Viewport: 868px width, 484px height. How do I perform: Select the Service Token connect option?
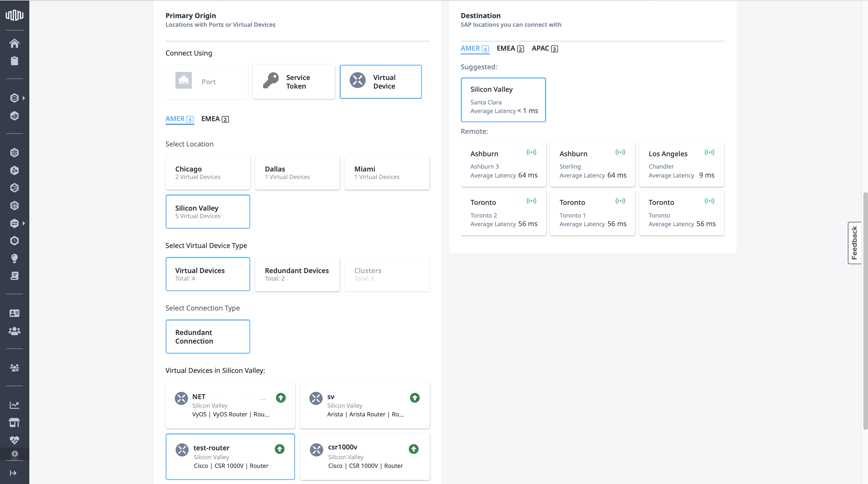tap(293, 82)
